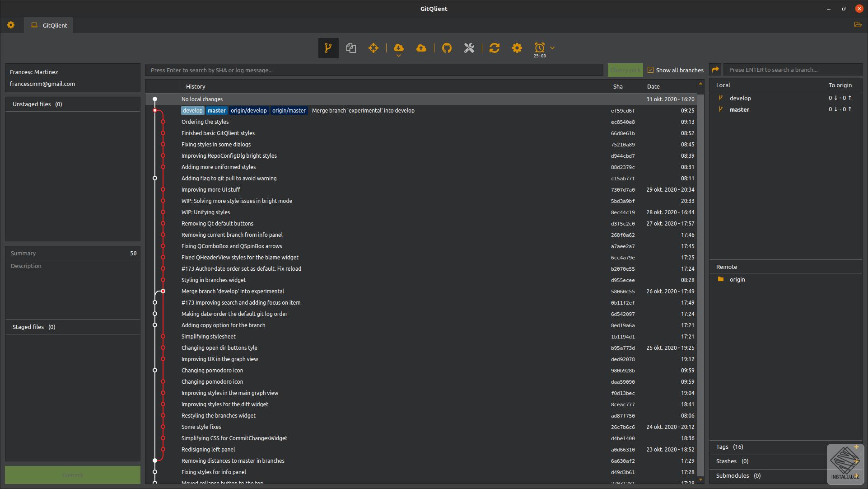The height and width of the screenshot is (489, 868).
Task: Open the build tools wrench icon
Action: pyautogui.click(x=469, y=48)
